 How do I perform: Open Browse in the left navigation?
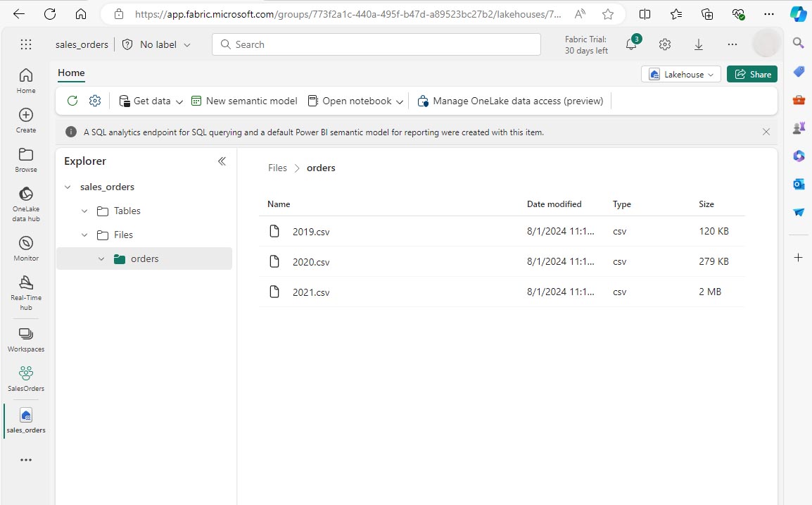tap(26, 160)
